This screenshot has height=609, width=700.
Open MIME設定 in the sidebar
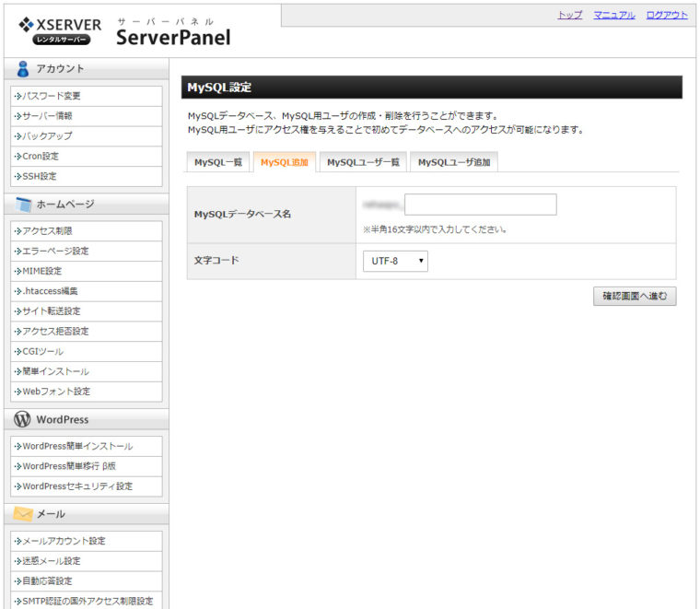[x=87, y=271]
